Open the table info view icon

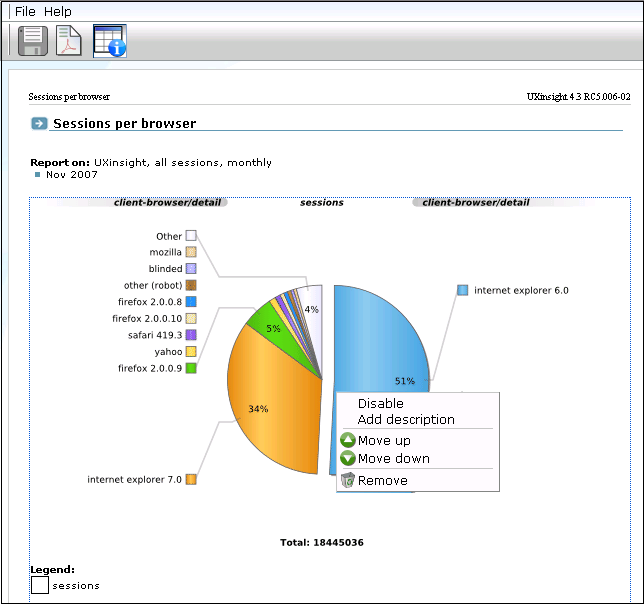110,41
